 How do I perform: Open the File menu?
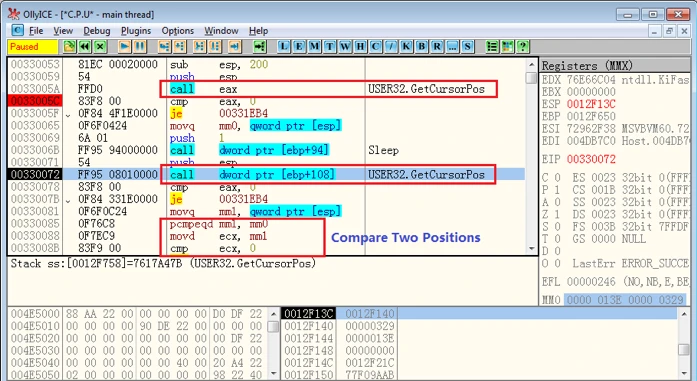click(x=36, y=31)
